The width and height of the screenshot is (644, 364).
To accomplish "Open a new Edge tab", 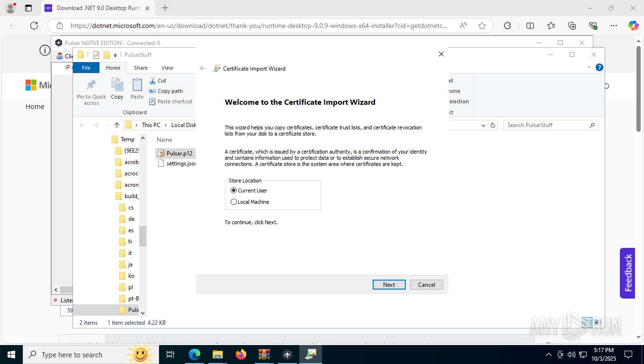I will coord(165,8).
